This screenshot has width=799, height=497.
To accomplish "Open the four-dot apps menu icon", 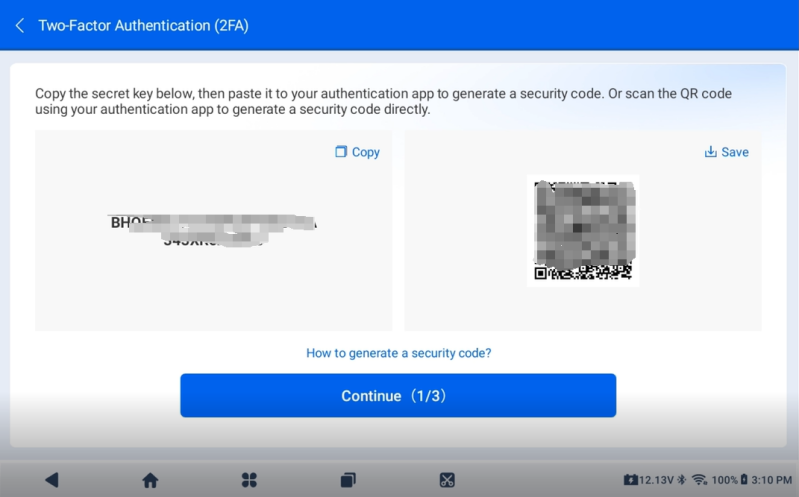I will coord(249,480).
